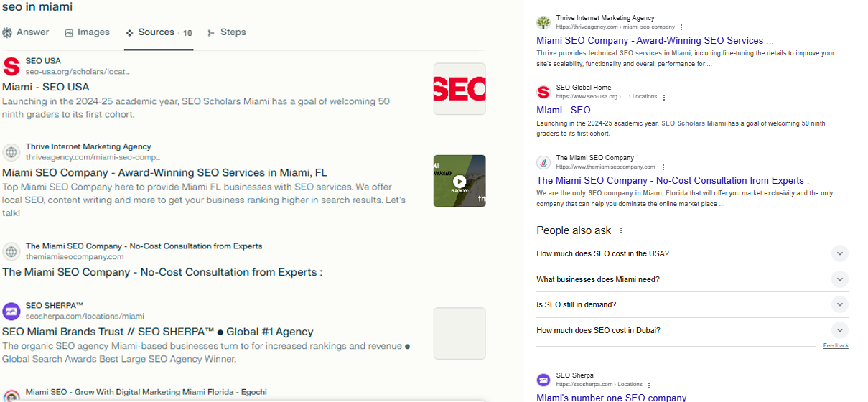Open three-dot menu beside seosherpa.com URL
This screenshot has height=402, width=868.
(649, 385)
